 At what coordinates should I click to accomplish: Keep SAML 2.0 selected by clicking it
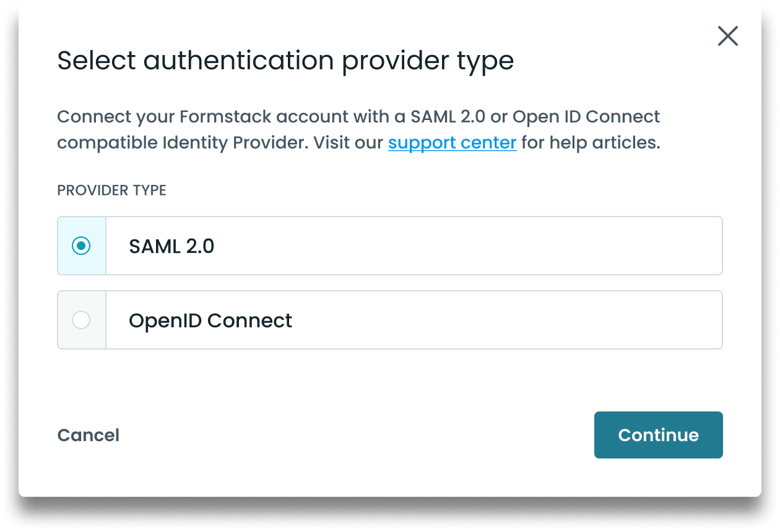(x=390, y=246)
